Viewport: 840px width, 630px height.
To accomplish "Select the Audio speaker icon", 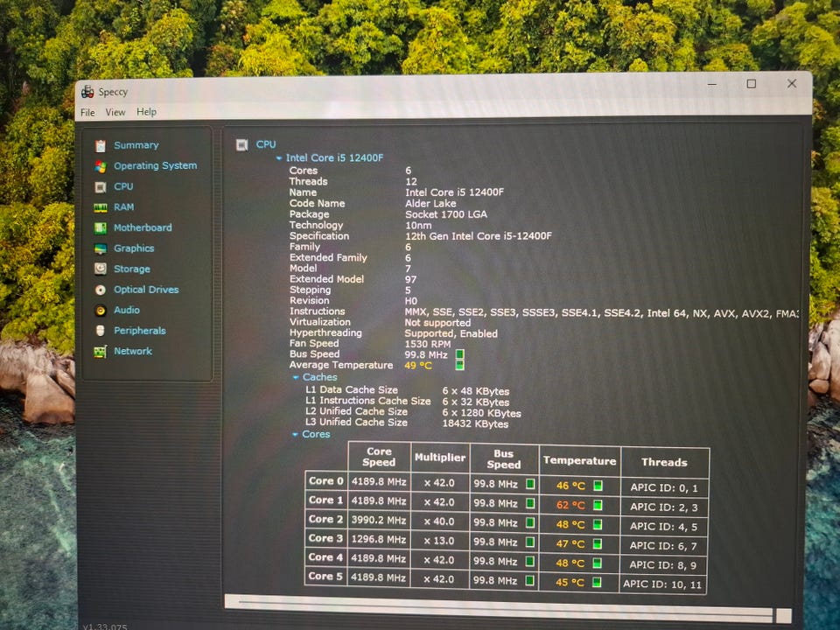I will pos(101,311).
